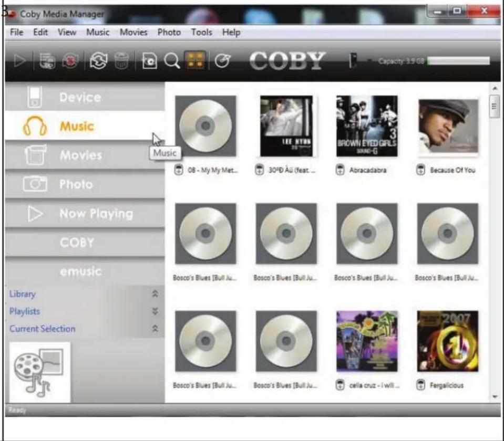Select the celia cruz album cover
The image size is (504, 441).
[x=367, y=341]
